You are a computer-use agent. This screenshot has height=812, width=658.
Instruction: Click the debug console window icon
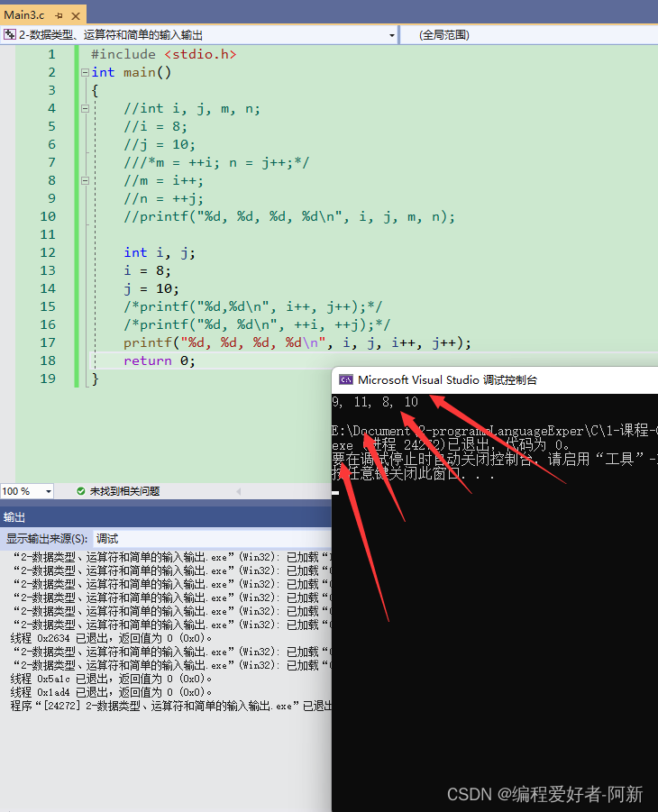(x=346, y=380)
